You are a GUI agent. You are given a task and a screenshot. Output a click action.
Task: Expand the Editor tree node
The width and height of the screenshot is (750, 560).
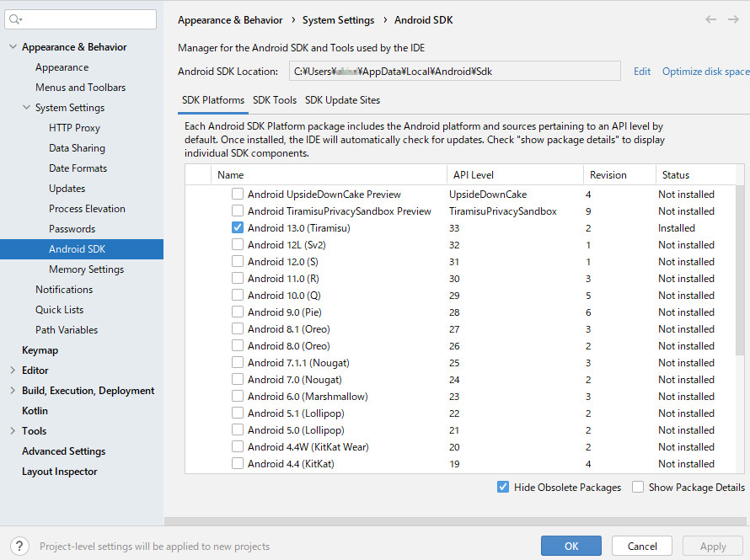[x=13, y=371]
